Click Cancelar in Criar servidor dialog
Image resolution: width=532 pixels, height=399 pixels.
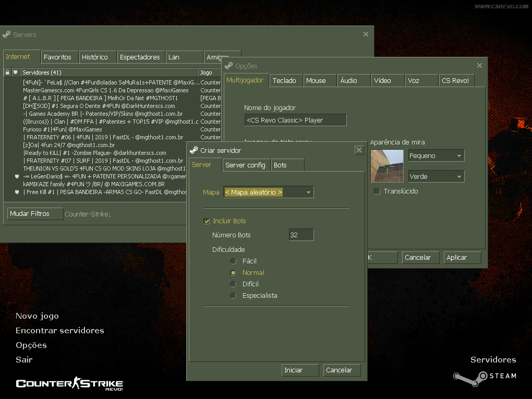[x=342, y=370]
